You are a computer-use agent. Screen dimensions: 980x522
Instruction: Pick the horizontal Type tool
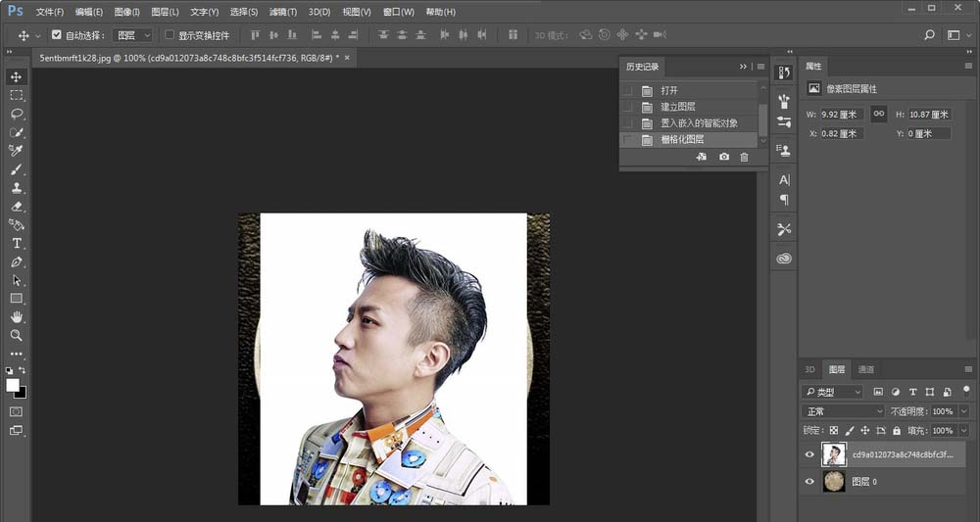(x=17, y=243)
